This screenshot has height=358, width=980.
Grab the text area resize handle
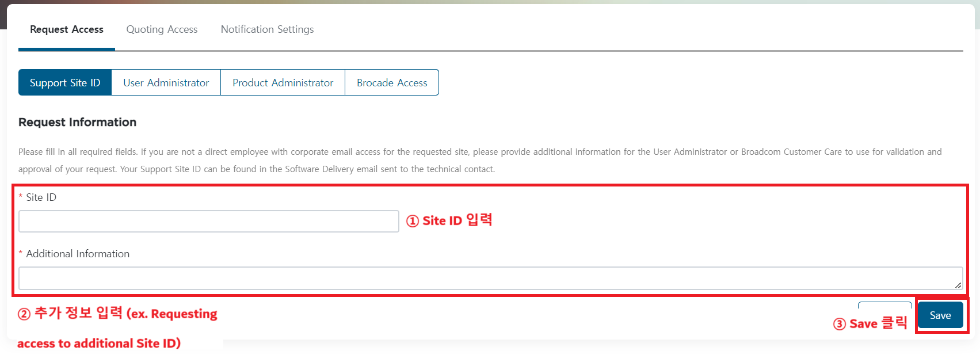[x=958, y=285]
